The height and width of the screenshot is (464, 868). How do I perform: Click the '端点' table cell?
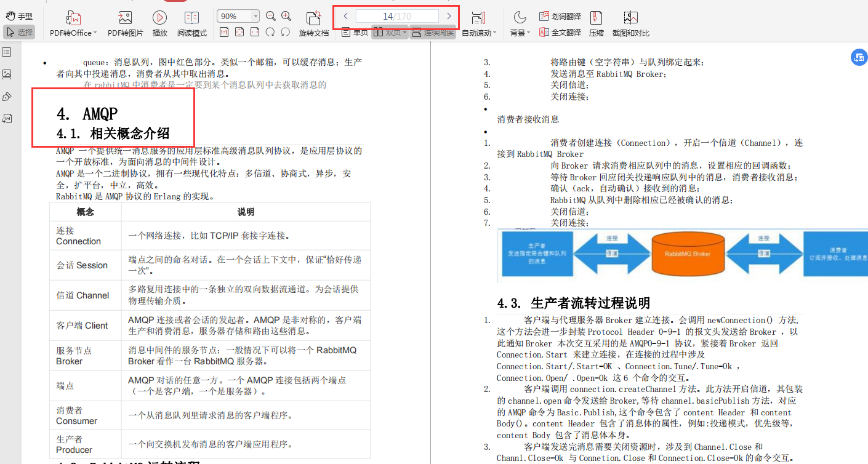[86, 386]
